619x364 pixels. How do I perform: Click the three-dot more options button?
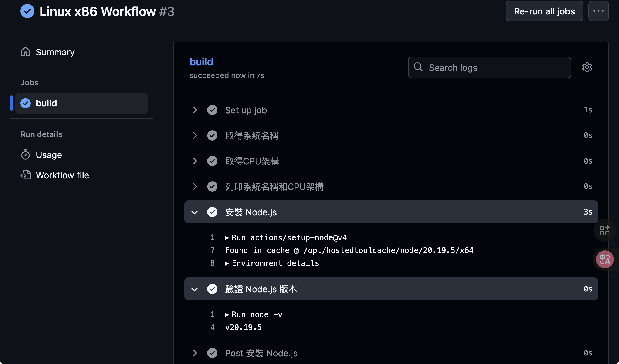coord(598,11)
